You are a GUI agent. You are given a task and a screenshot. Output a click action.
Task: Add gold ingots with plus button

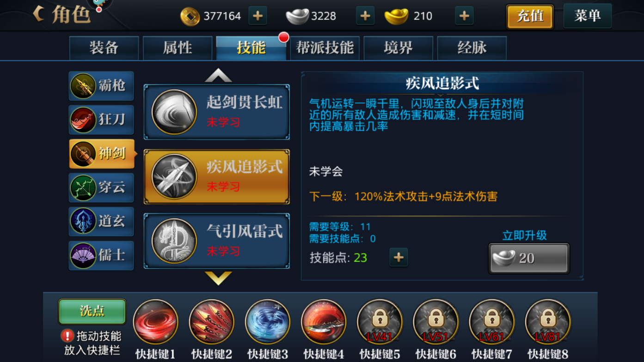tap(464, 16)
